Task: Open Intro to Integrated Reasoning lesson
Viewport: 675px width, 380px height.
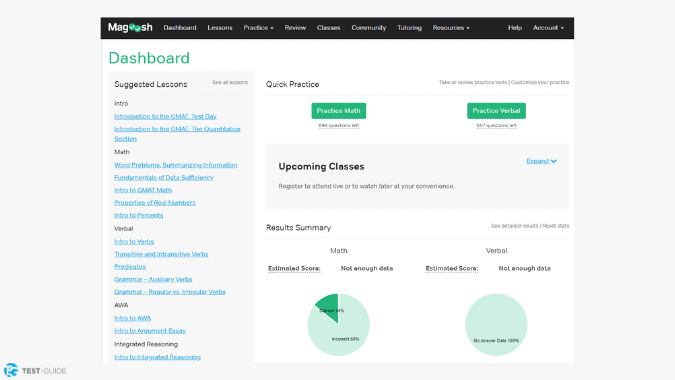Action: coord(157,357)
